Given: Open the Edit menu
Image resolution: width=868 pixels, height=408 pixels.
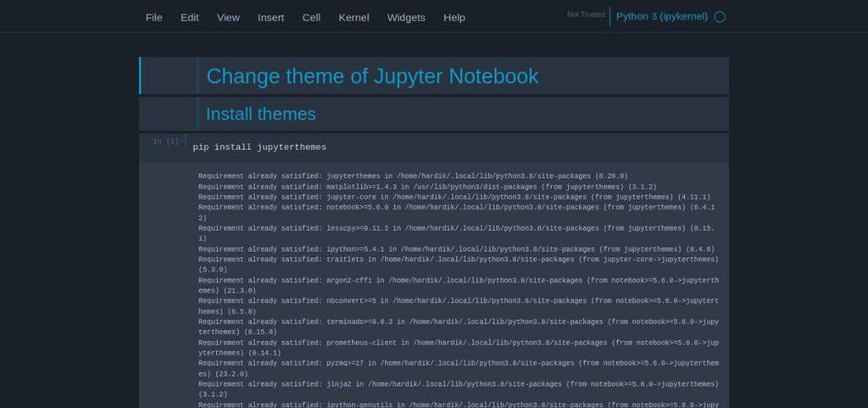Looking at the screenshot, I should pos(189,18).
